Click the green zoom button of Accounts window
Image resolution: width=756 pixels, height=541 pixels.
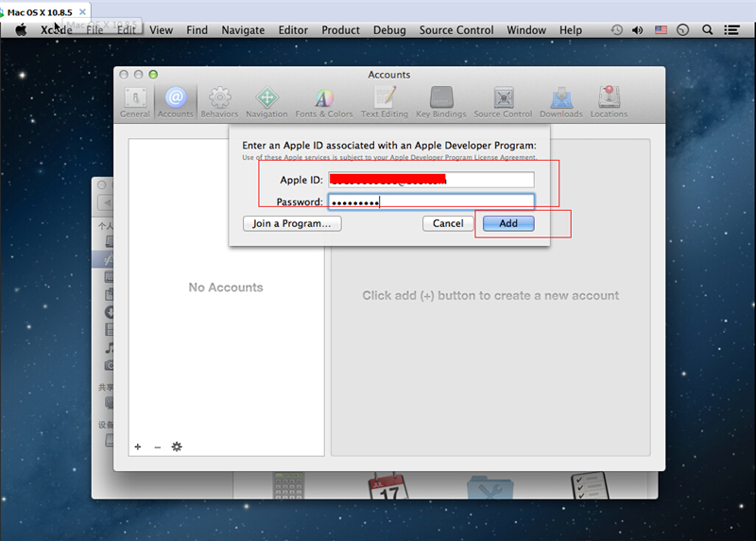point(153,75)
